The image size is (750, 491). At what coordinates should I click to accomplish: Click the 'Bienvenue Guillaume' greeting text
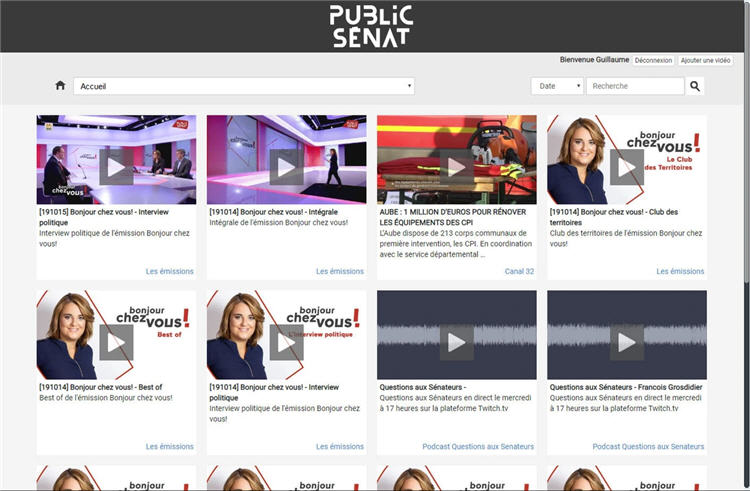(595, 60)
